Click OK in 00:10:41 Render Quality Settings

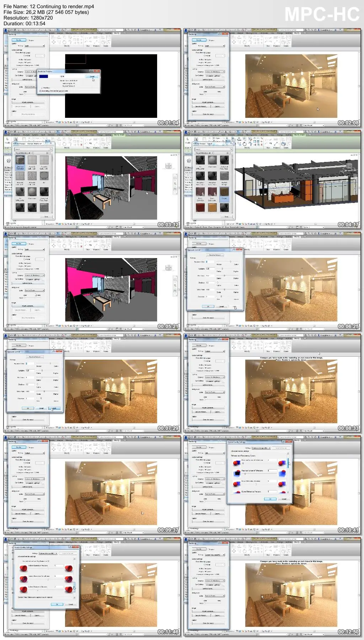(x=270, y=499)
